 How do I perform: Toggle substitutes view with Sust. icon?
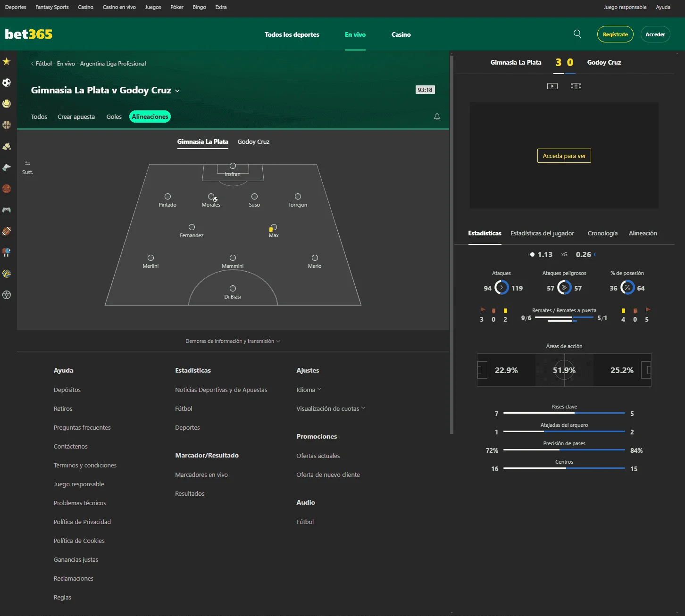[27, 167]
